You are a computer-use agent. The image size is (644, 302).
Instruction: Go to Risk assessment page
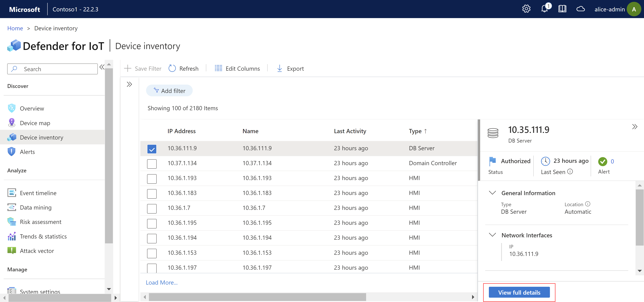click(40, 222)
